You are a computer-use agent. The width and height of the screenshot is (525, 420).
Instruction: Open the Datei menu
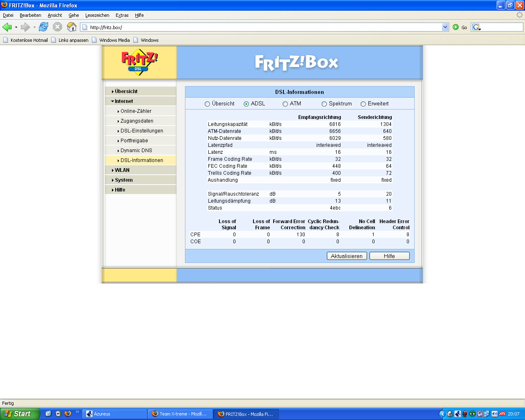pos(8,15)
